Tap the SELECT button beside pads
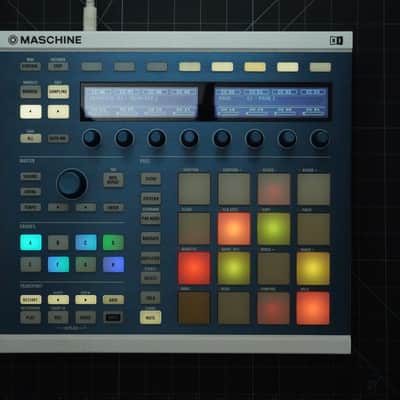This screenshot has height=400, width=400. coord(151,278)
